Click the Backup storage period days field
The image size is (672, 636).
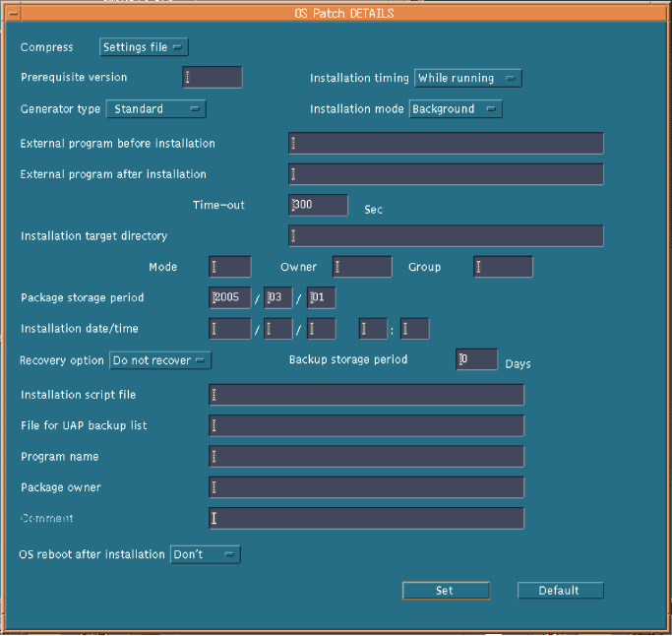(x=476, y=359)
